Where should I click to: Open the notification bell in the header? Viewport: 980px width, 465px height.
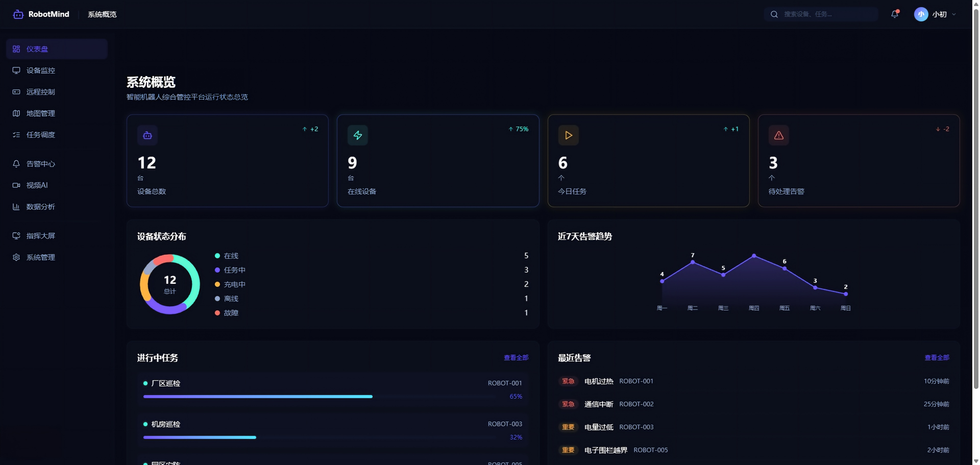[895, 14]
